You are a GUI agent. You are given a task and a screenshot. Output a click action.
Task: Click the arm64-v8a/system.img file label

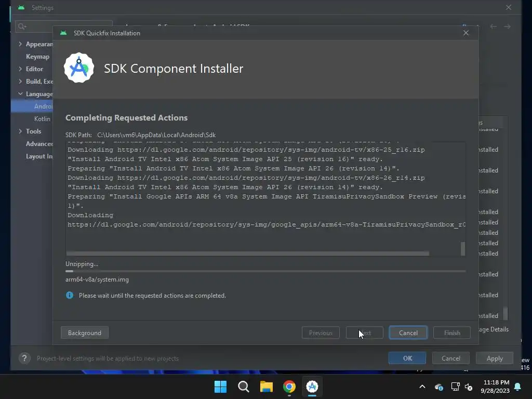point(97,280)
